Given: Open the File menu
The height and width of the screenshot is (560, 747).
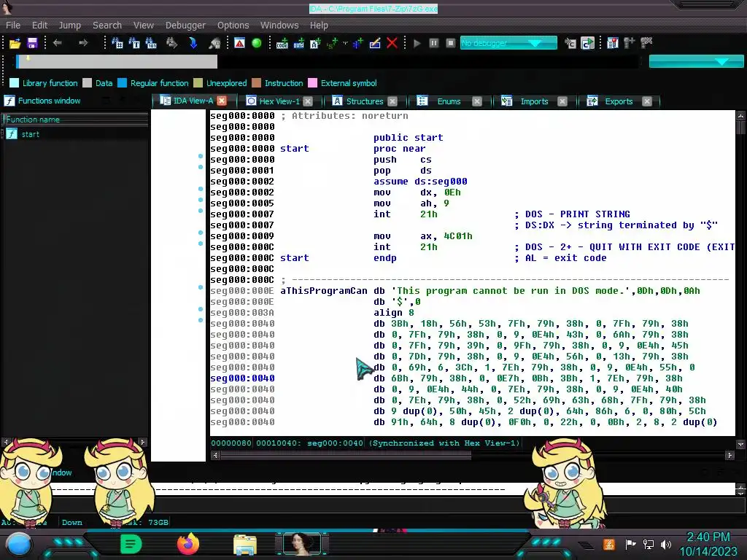Looking at the screenshot, I should coord(13,26).
